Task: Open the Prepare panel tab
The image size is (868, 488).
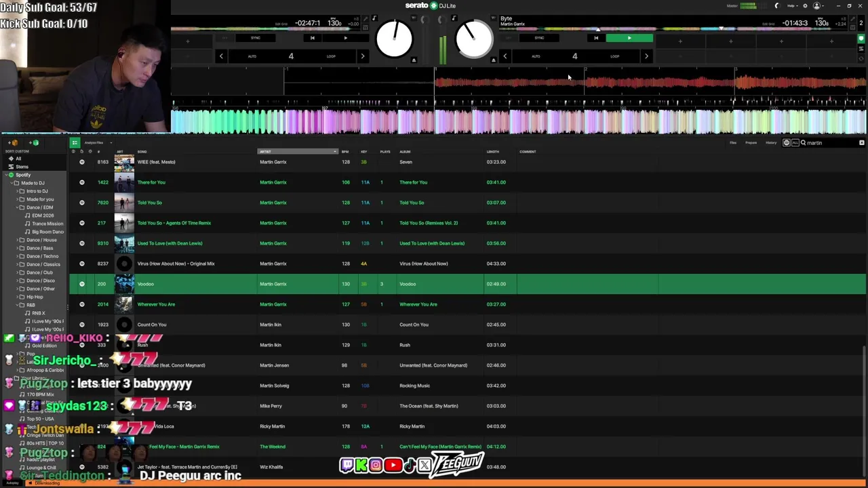Action: (751, 143)
